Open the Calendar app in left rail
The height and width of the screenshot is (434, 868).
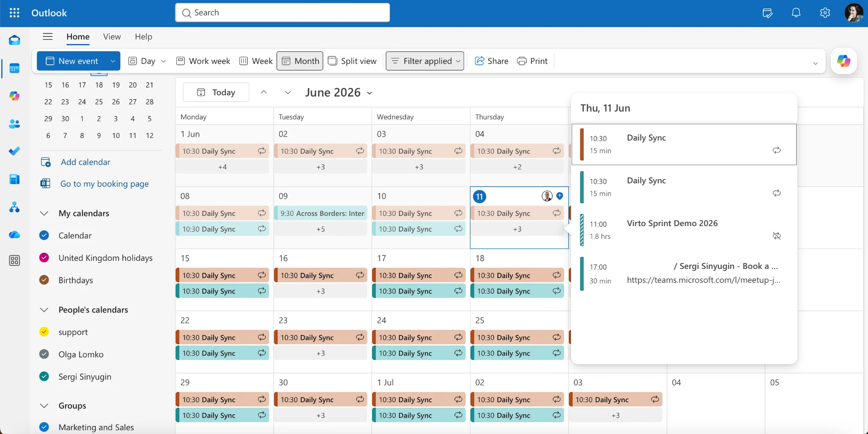click(14, 68)
